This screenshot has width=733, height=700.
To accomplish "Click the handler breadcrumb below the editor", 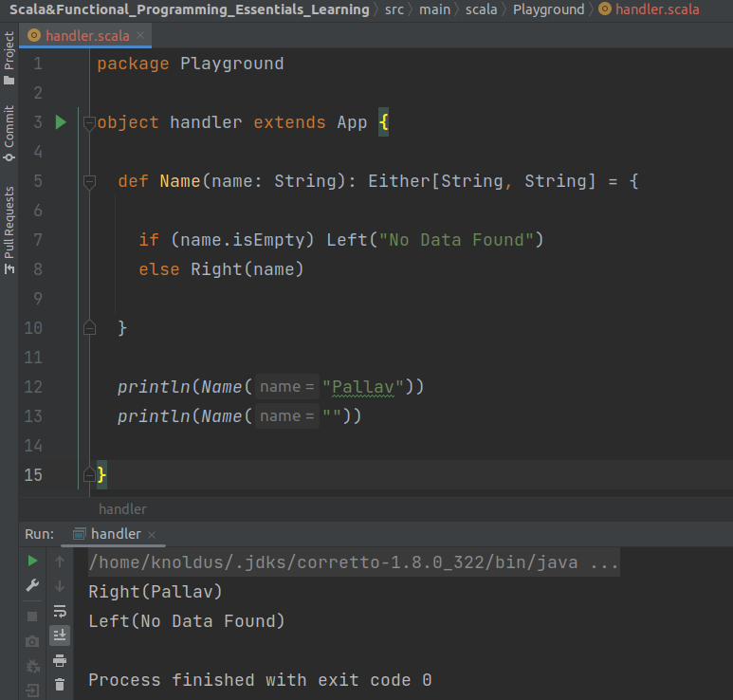I will (122, 509).
